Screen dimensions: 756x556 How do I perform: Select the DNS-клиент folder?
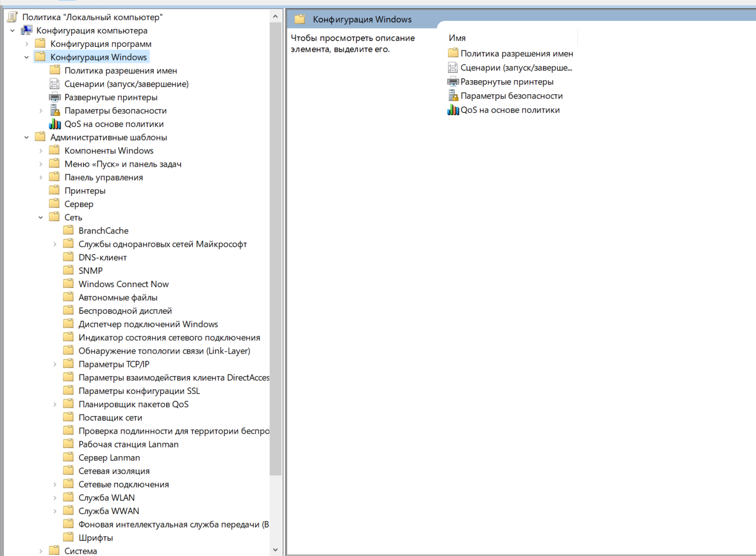pyautogui.click(x=103, y=258)
